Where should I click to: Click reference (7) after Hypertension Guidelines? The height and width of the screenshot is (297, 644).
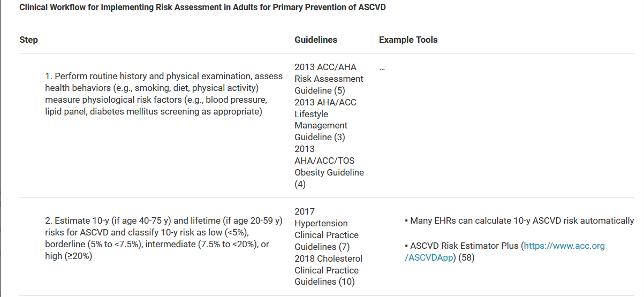[344, 247]
